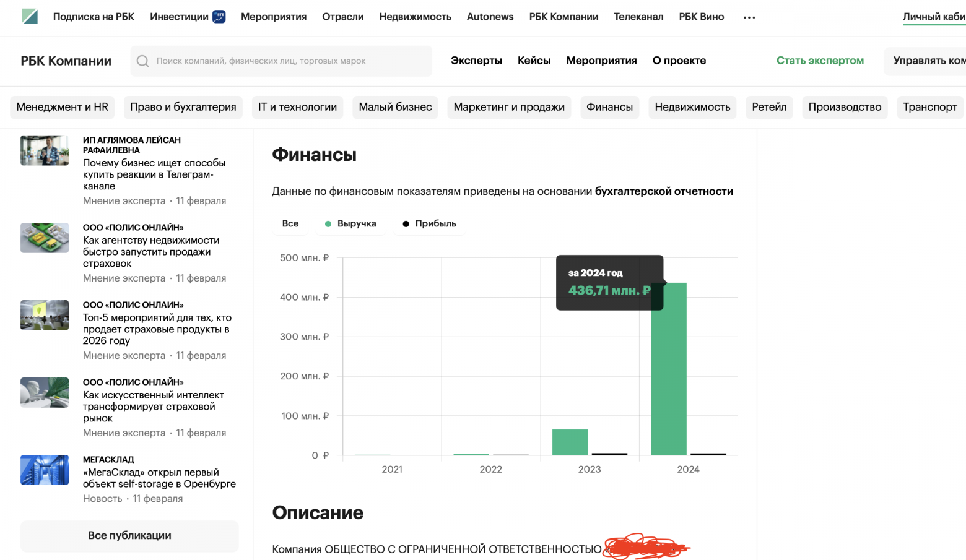Select the Финансы category chip
Screen dimensions: 966x560
(609, 107)
